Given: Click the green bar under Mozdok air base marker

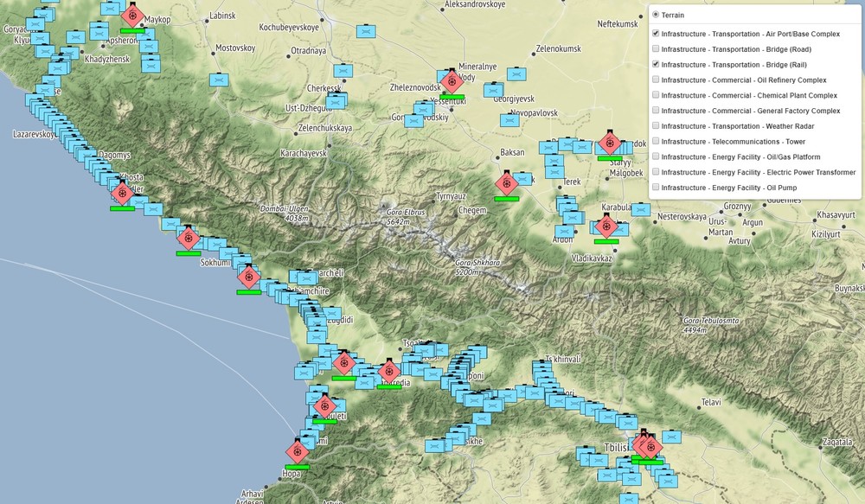Looking at the screenshot, I should [x=610, y=159].
